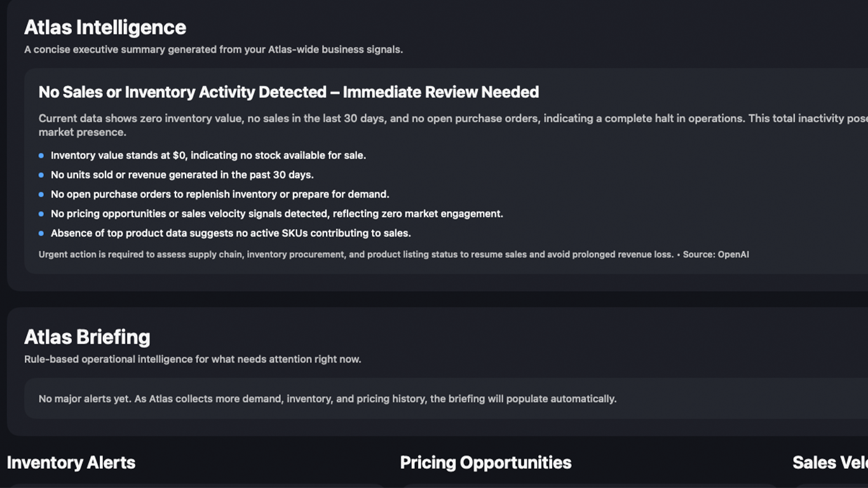Select the 'Inventory value stands at $0' line
Screen dimensions: 868x488
(208, 156)
